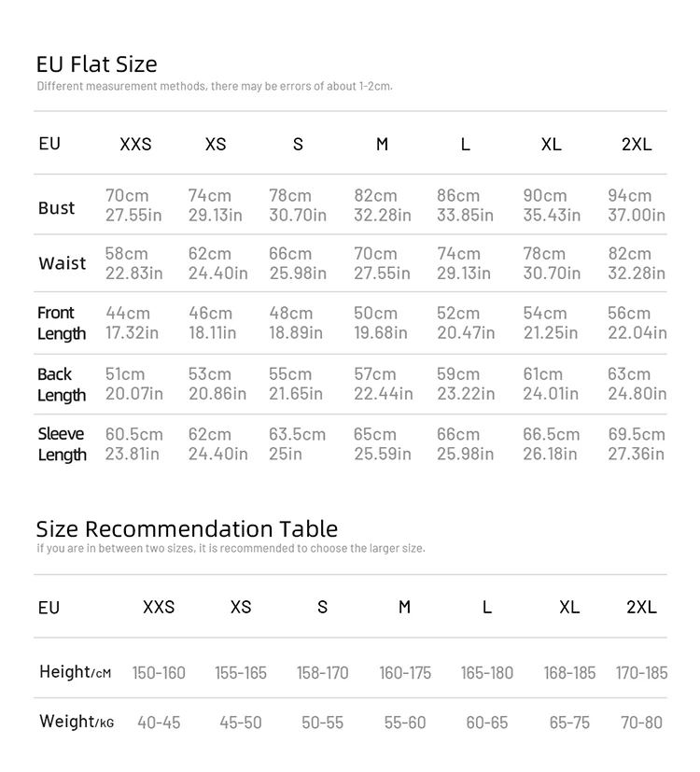Click the measurement error note under EU Flat Size
Screen dimensions: 700x772
click(x=215, y=86)
